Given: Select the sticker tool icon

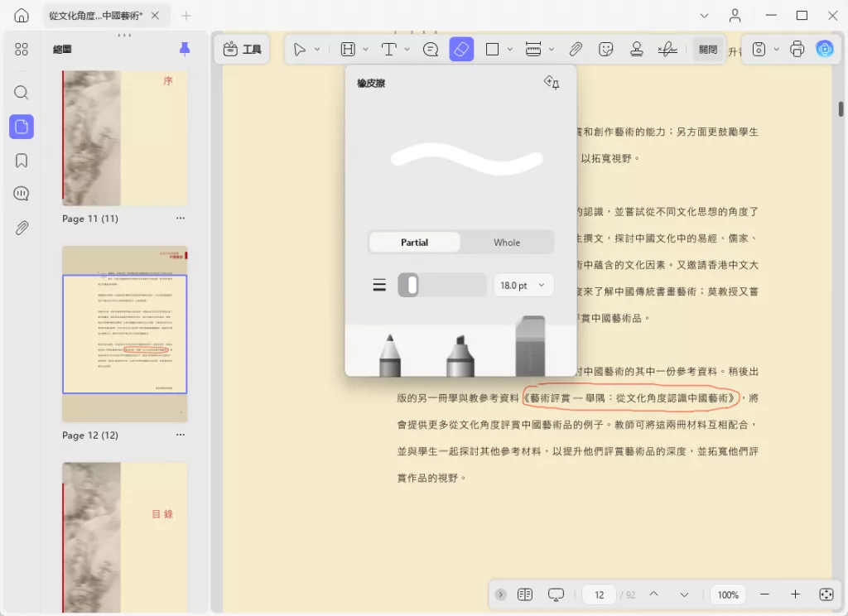Looking at the screenshot, I should click(606, 50).
